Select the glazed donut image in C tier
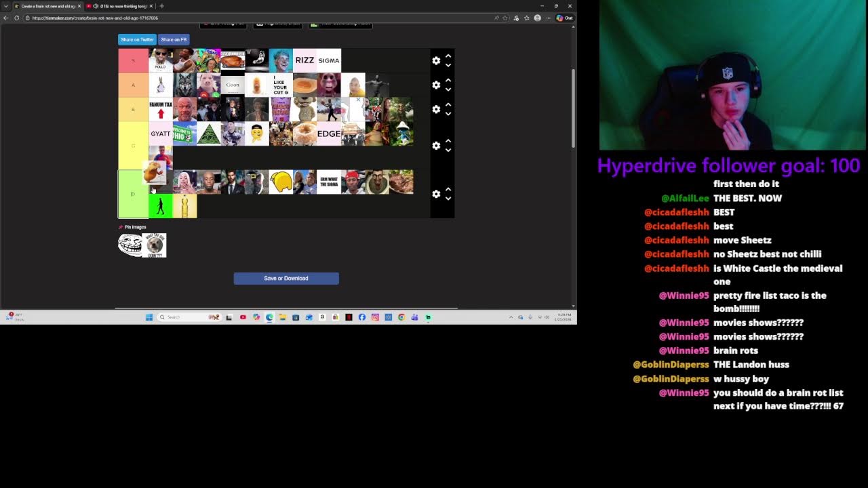Screen dimensions: 868x488 pyautogui.click(x=304, y=134)
